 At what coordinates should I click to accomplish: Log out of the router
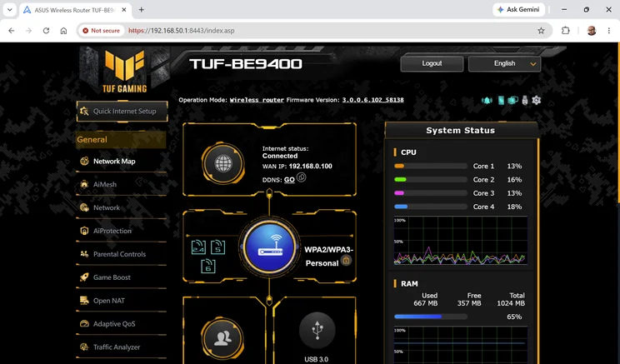click(432, 63)
